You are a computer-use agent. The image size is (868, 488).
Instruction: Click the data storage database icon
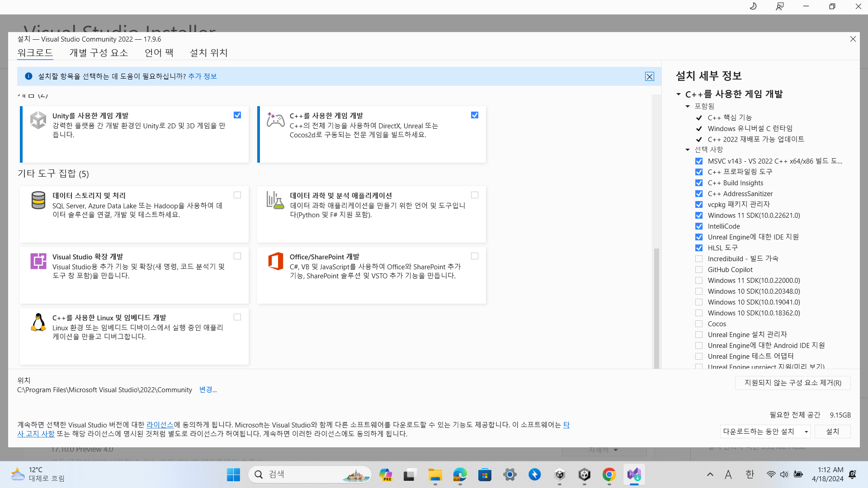pyautogui.click(x=38, y=200)
